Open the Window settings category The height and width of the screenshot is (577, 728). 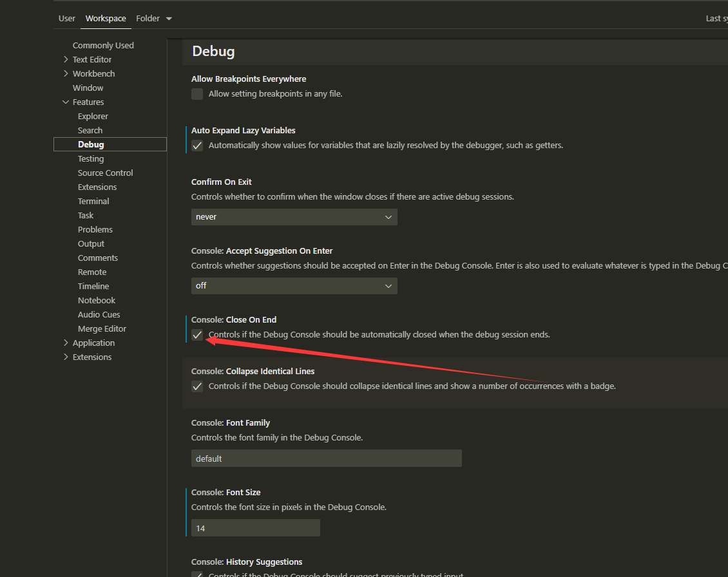88,88
